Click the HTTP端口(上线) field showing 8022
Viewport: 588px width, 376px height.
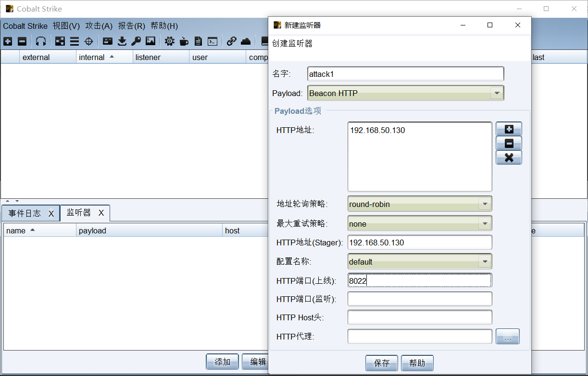420,281
